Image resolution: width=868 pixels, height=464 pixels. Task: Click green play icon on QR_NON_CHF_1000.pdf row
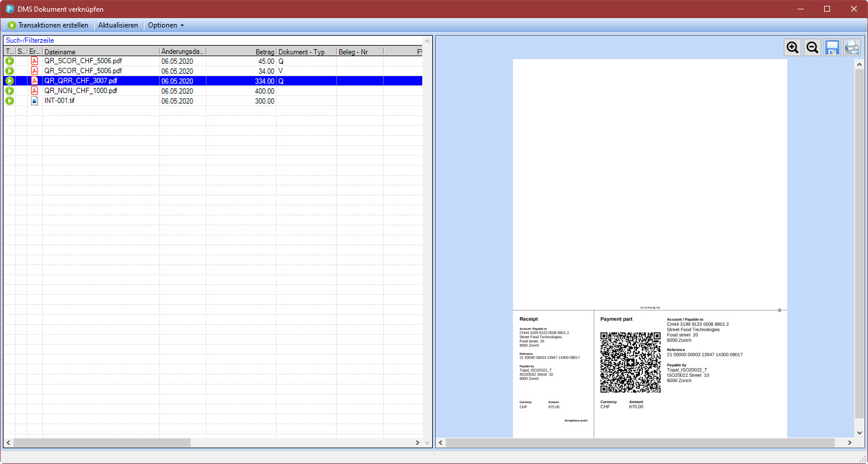click(x=9, y=91)
